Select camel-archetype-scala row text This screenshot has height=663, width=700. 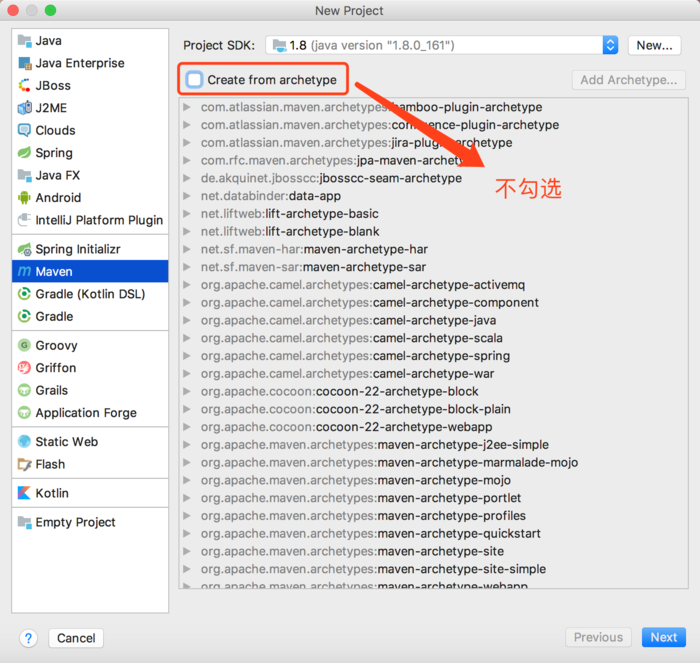[352, 338]
